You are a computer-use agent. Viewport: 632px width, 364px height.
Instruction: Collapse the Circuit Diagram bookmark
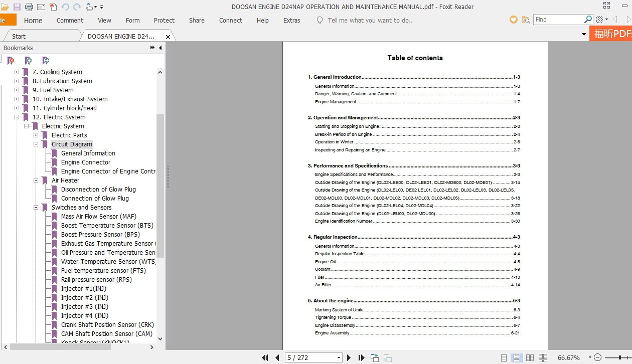(36, 144)
